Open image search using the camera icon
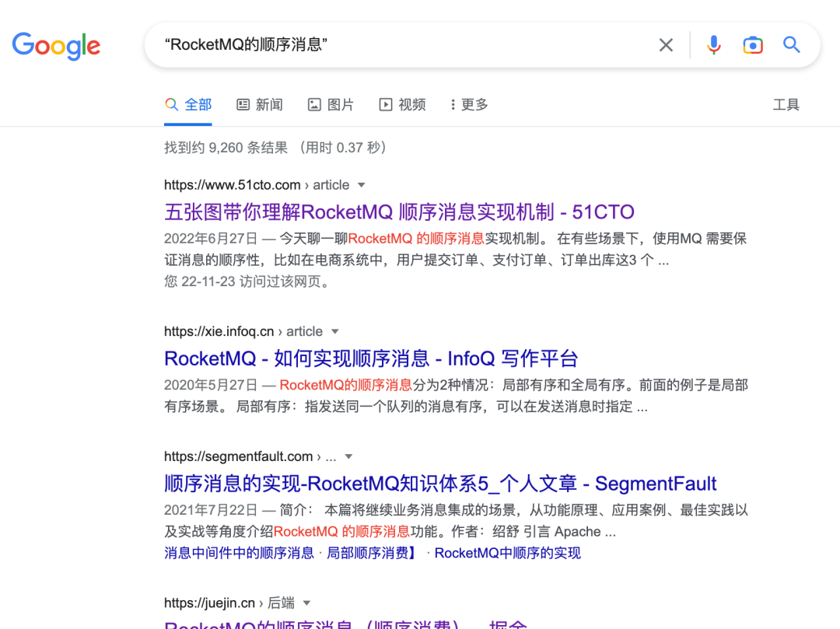The height and width of the screenshot is (629, 840). pos(753,45)
